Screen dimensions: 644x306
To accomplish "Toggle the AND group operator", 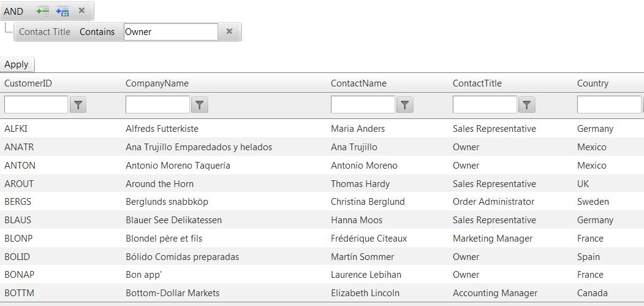I will (13, 11).
